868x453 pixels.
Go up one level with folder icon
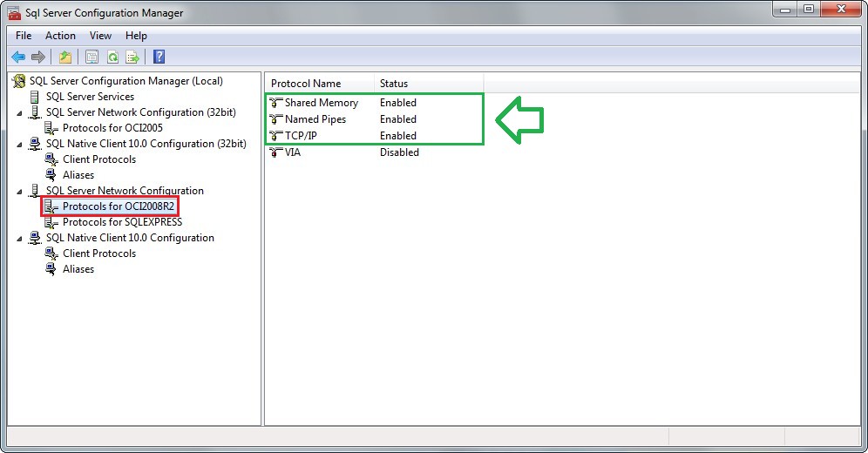(65, 57)
